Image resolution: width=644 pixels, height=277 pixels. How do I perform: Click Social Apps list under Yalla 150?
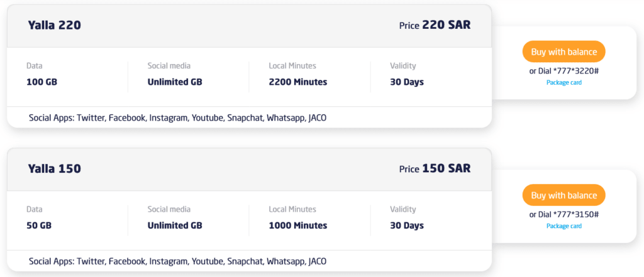tap(177, 261)
